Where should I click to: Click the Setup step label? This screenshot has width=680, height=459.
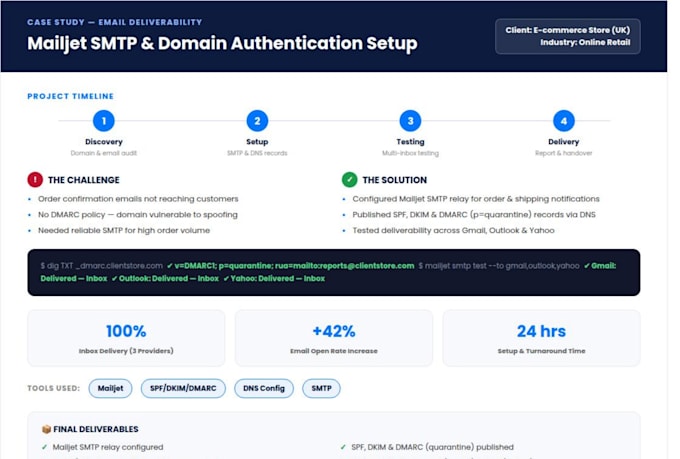[257, 142]
